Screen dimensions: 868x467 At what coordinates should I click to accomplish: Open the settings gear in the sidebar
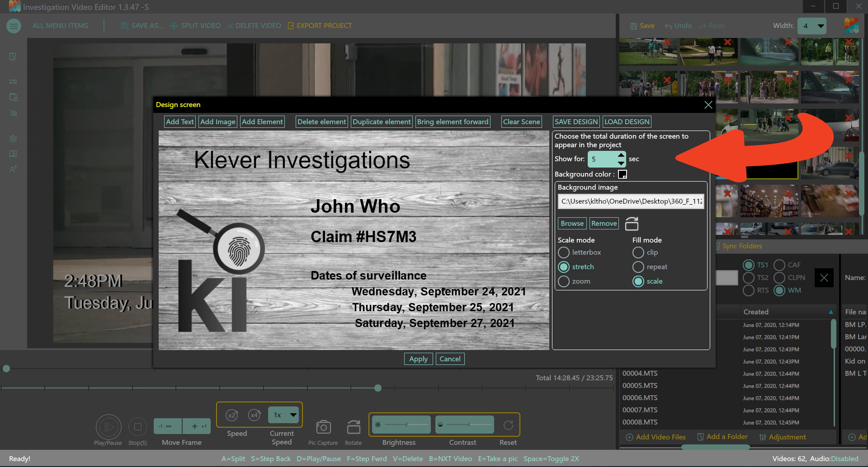coord(14,139)
